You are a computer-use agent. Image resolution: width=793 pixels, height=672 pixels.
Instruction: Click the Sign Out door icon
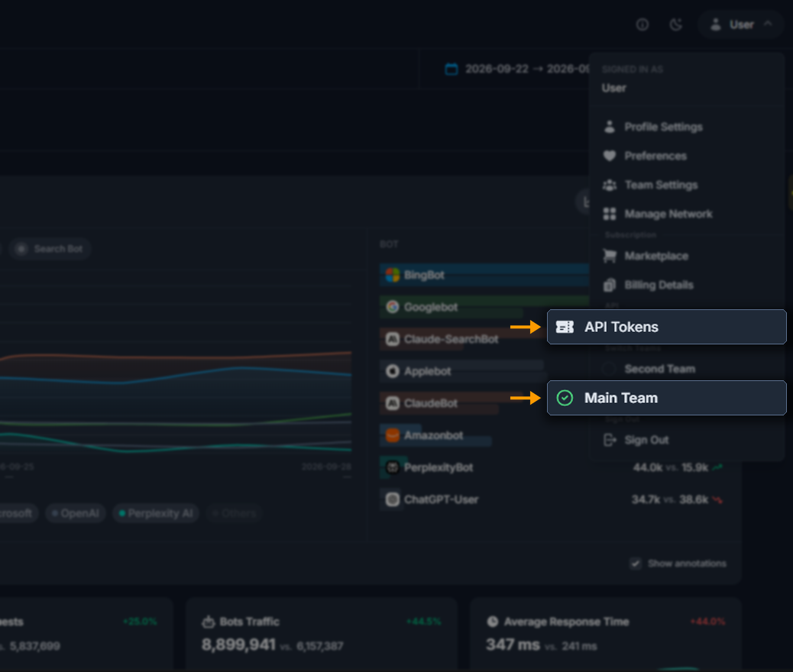coord(610,440)
